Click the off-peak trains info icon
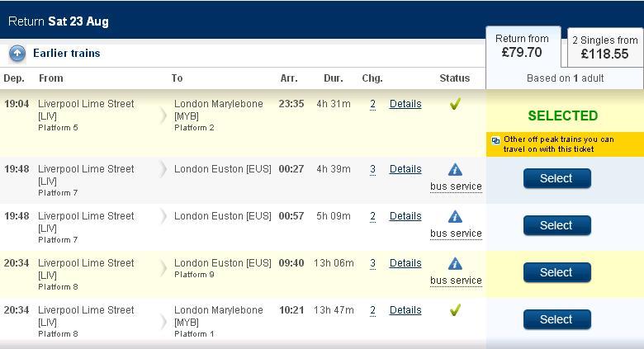The image size is (644, 349). 495,140
